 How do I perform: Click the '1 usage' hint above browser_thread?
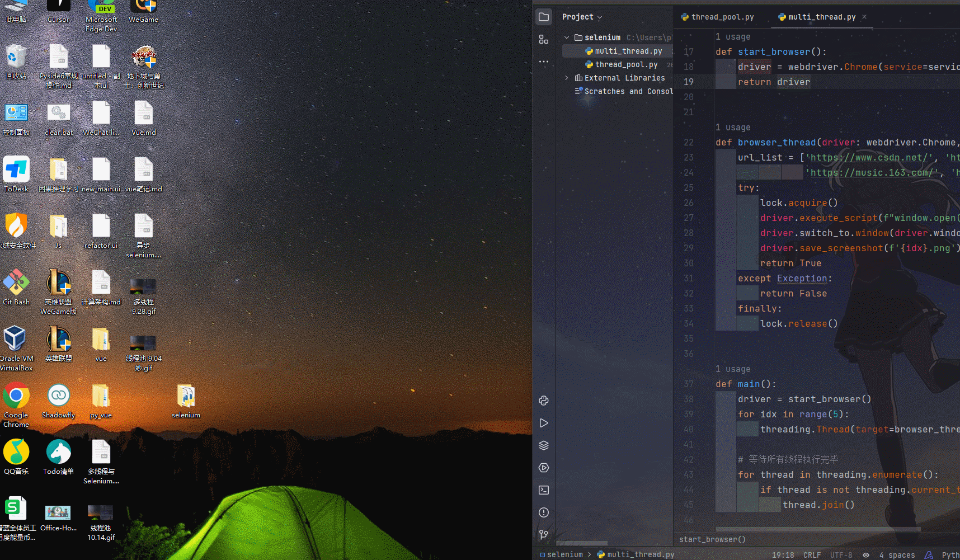pos(733,128)
